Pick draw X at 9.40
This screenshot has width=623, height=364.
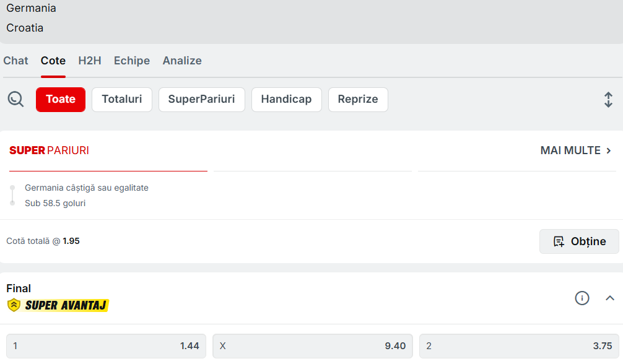pyautogui.click(x=312, y=346)
